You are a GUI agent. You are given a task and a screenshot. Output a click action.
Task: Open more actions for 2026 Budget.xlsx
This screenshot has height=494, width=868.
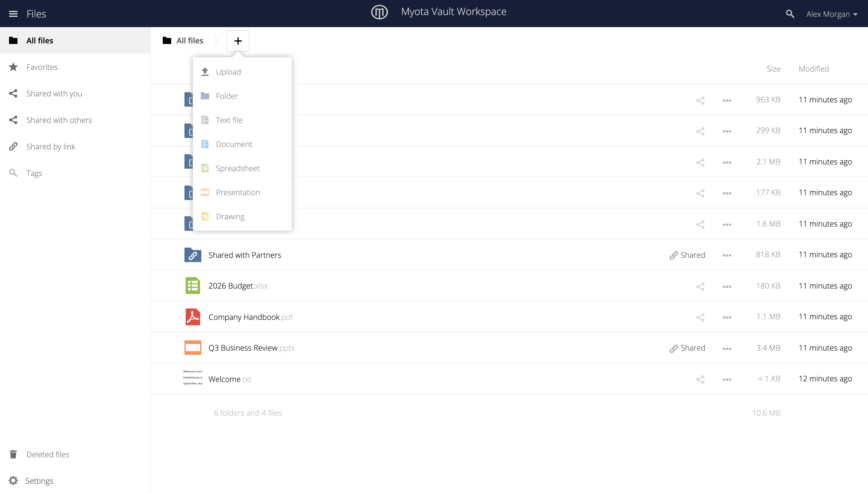[x=726, y=287]
